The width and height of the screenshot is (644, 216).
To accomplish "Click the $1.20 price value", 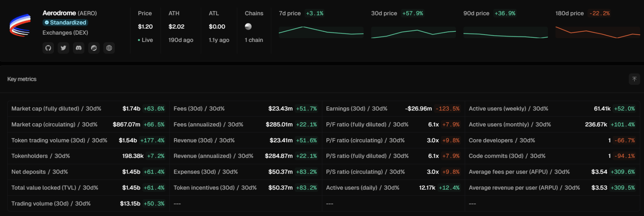I will point(145,26).
